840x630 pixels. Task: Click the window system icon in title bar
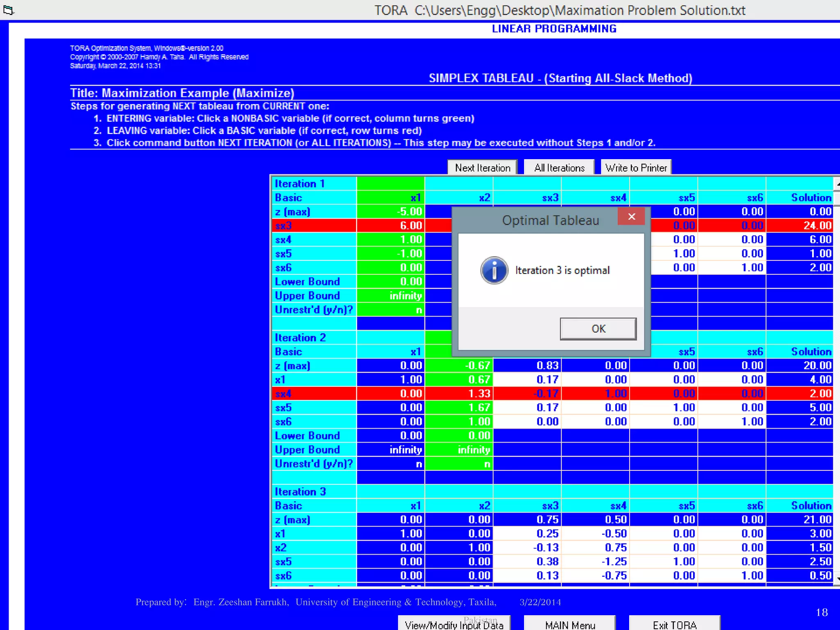click(9, 10)
